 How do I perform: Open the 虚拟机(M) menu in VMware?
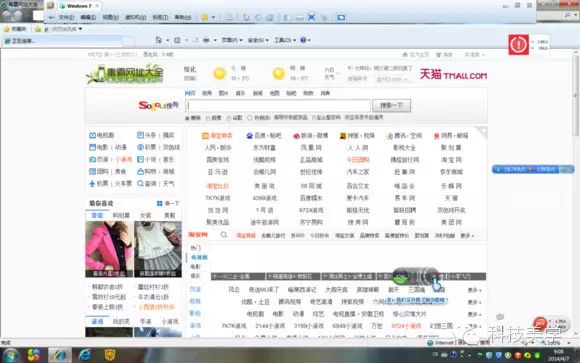135,17
